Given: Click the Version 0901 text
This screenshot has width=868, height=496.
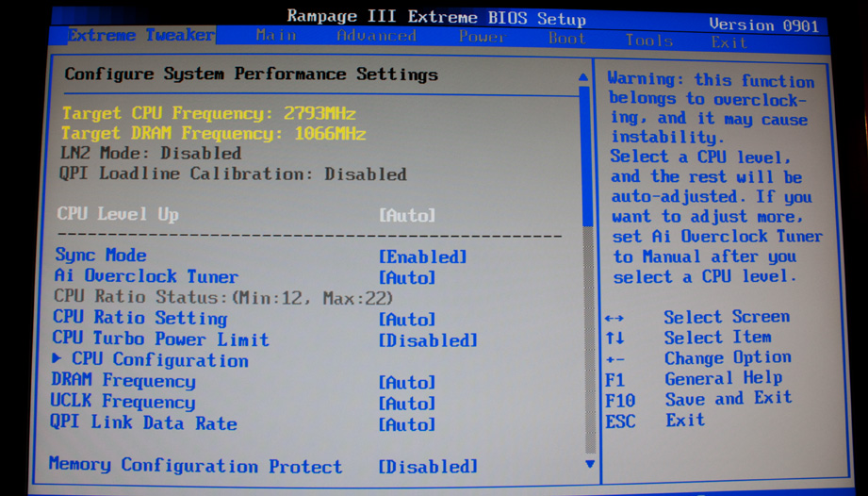Looking at the screenshot, I should (763, 25).
